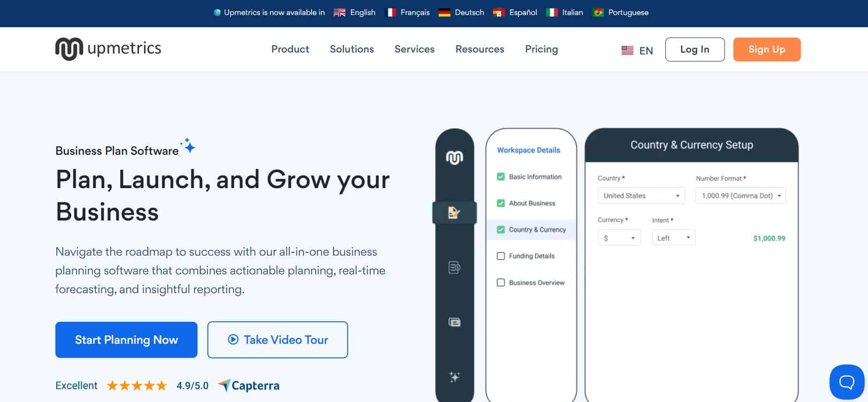Open the Currency dropdown showing $
The image size is (868, 402).
(619, 238)
